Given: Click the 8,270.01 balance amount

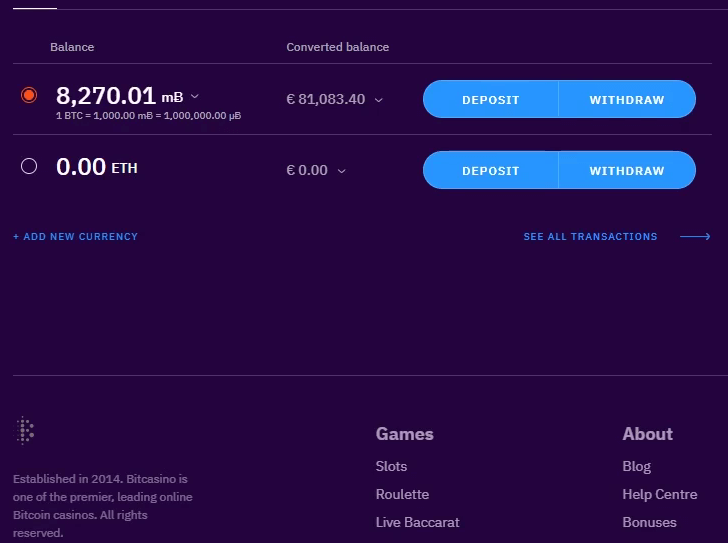Looking at the screenshot, I should click(106, 96).
